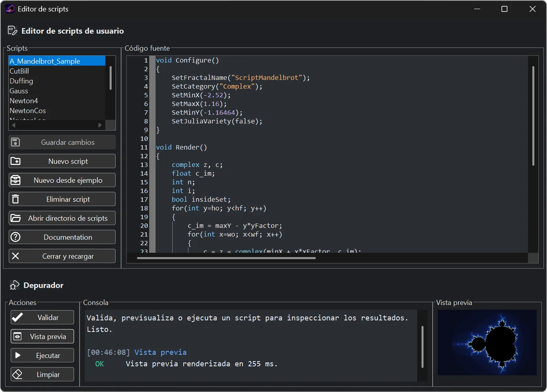Viewport: 547px width, 392px height.
Task: Click the X icon on Cerrar y recargar
Action: tap(15, 256)
